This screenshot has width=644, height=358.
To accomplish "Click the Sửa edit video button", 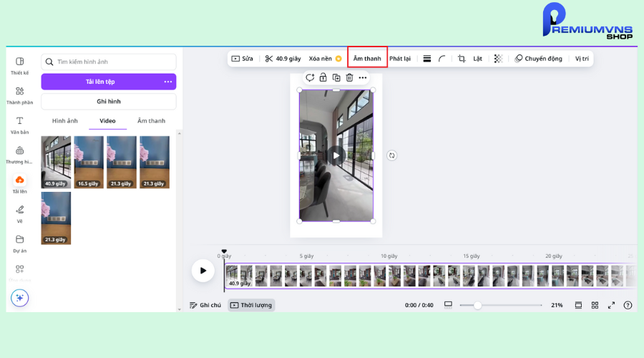I will point(243,59).
